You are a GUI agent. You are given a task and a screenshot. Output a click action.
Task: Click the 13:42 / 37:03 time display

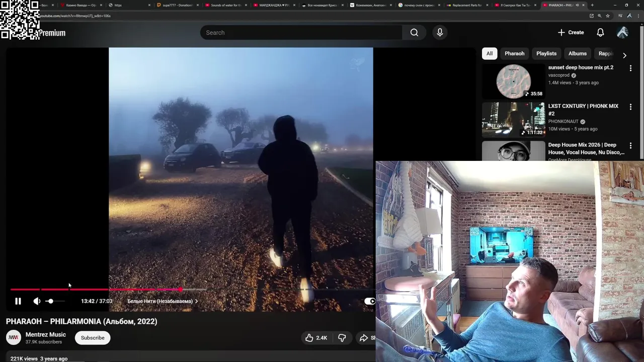pyautogui.click(x=97, y=301)
